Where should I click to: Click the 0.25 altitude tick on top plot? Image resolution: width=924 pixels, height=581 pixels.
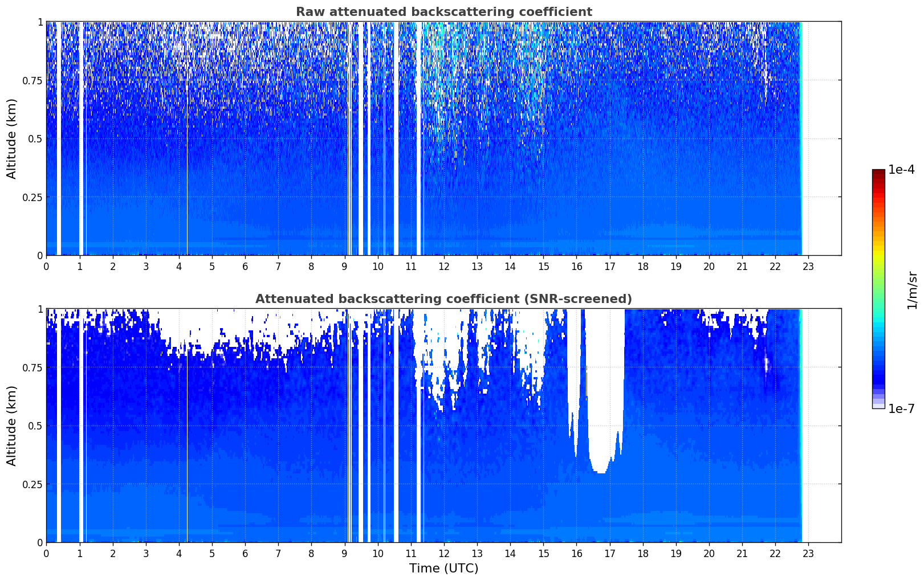coord(33,197)
